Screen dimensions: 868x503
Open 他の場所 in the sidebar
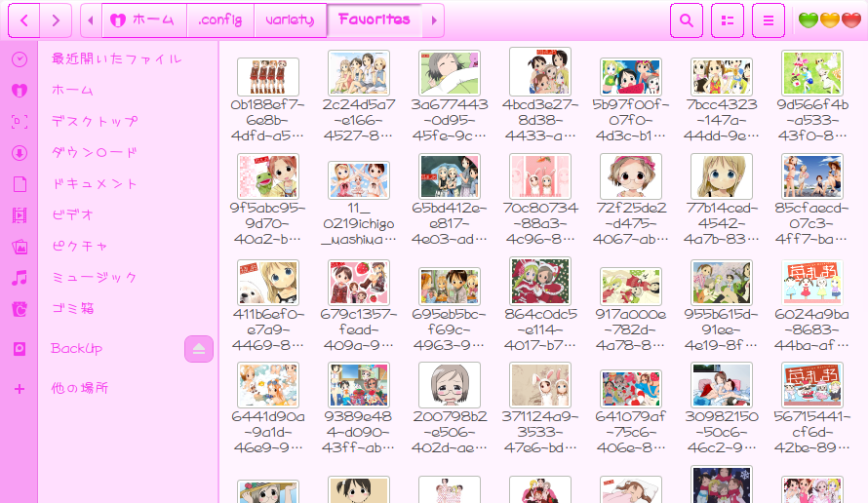click(x=80, y=388)
